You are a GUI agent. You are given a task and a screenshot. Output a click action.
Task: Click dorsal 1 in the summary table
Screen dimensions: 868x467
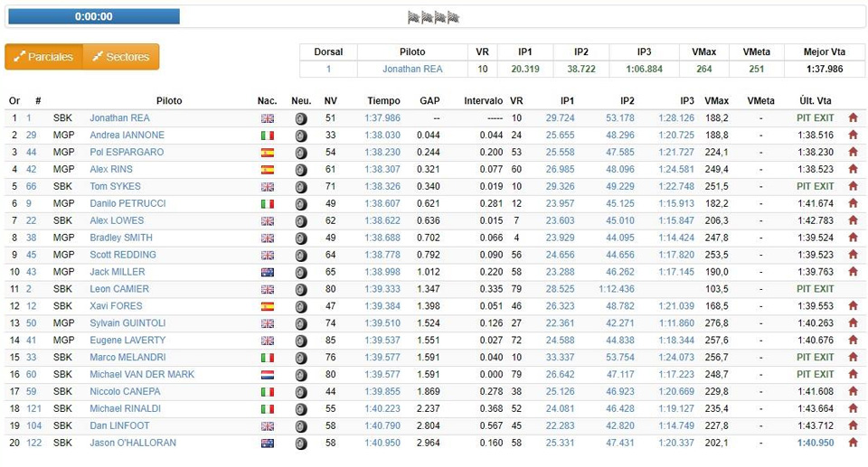[328, 70]
